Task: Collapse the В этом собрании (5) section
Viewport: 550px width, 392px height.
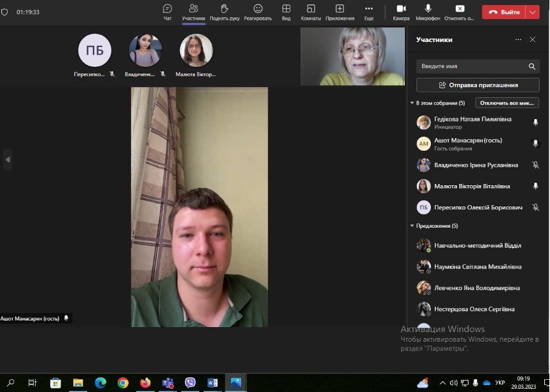Action: pos(412,103)
